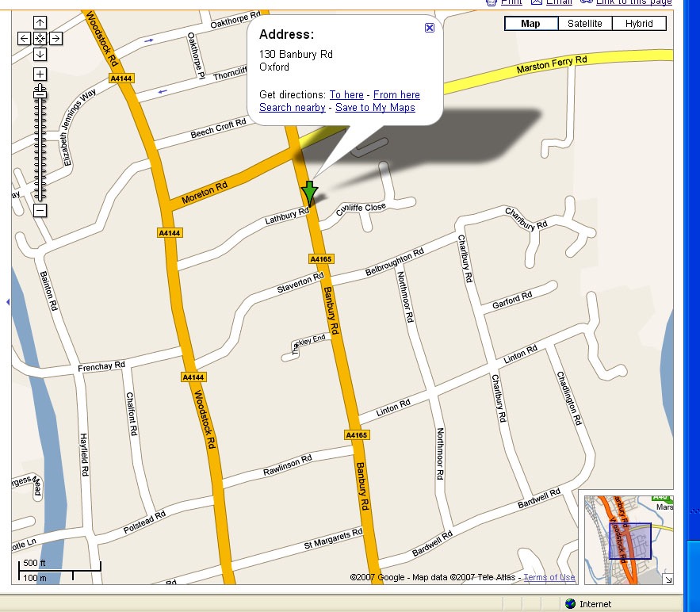Click Save to My Maps
The width and height of the screenshot is (700, 612).
(x=375, y=108)
